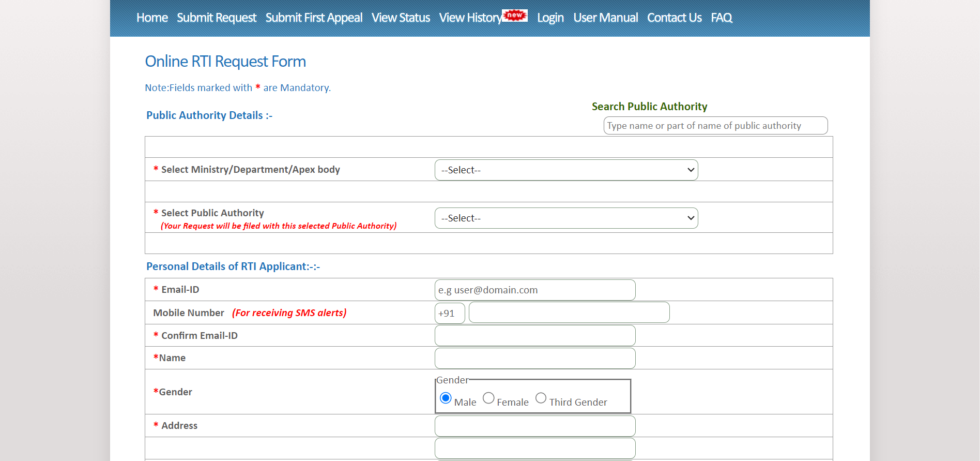The image size is (980, 461).
Task: Choose the Female gender option
Action: (x=488, y=398)
